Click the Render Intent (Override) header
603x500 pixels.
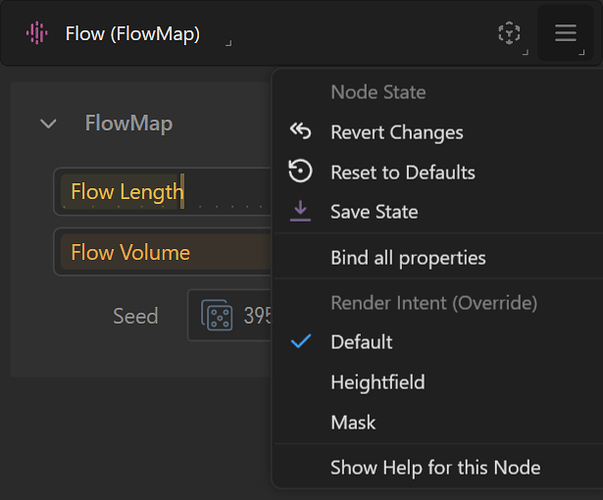point(434,303)
